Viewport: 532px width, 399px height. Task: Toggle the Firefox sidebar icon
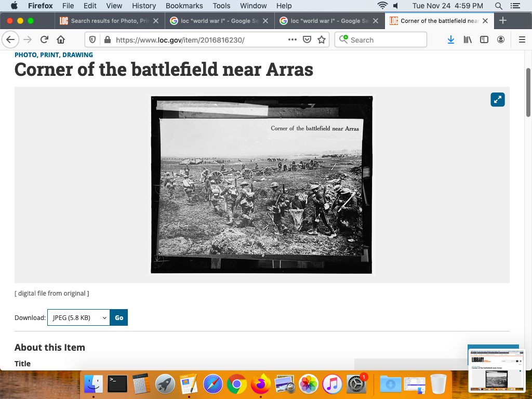[484, 40]
